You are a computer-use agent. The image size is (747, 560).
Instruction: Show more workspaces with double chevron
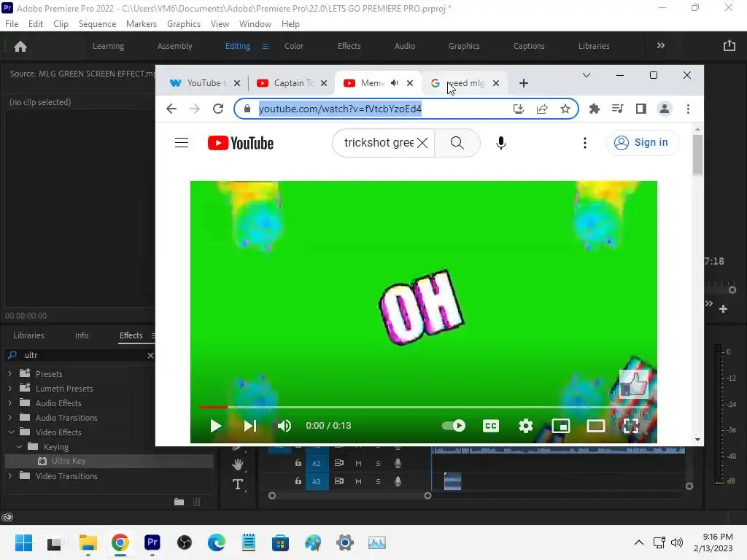click(x=660, y=46)
